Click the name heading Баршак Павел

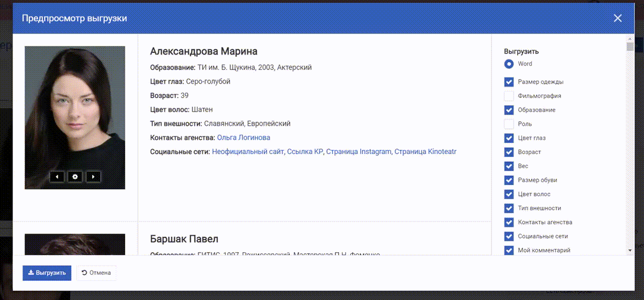tap(184, 239)
